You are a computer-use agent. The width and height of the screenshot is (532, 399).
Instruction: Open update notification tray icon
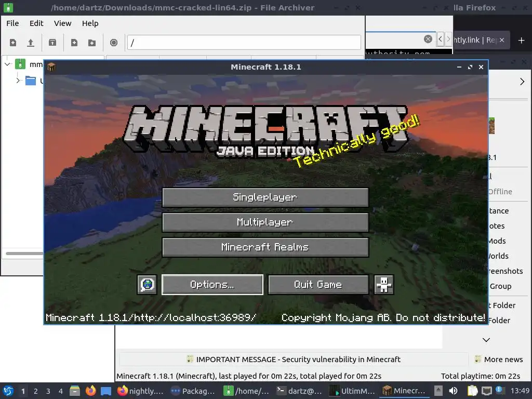pos(499,390)
